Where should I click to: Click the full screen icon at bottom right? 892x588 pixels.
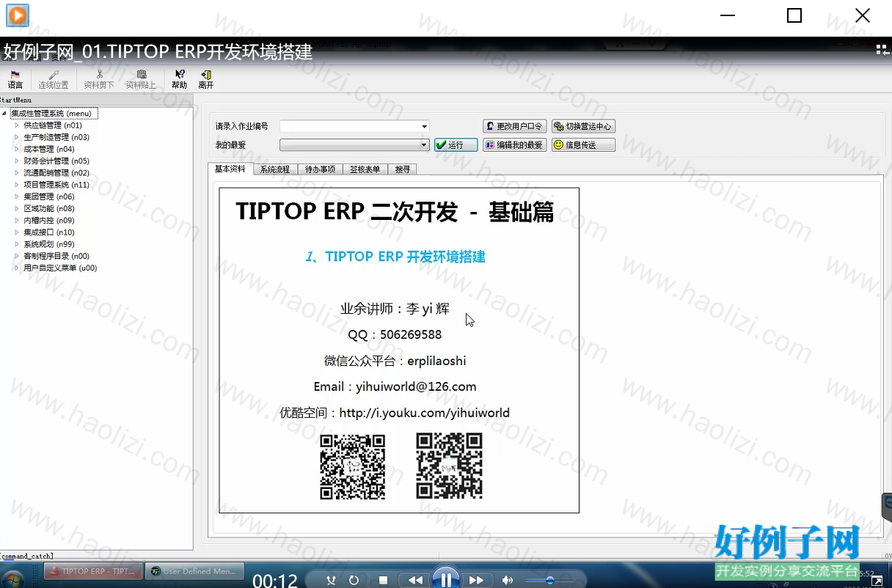coord(876,581)
